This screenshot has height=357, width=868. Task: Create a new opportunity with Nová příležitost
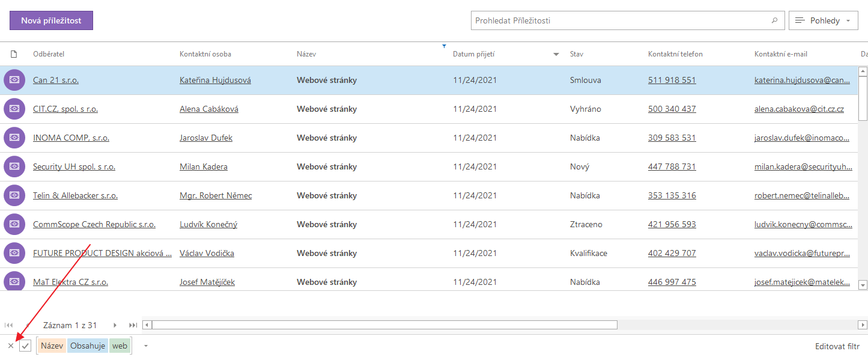[51, 20]
